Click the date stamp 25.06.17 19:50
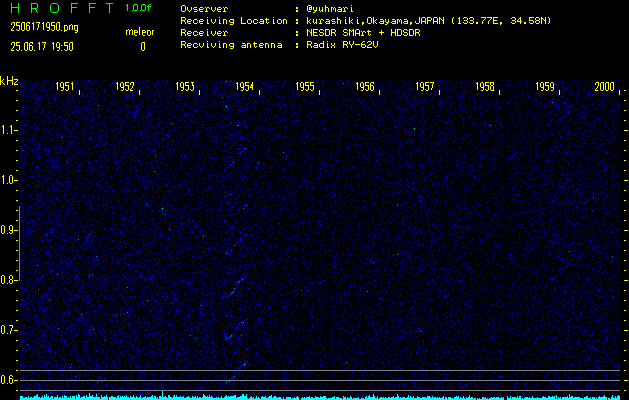The height and width of the screenshot is (400, 629). (42, 47)
